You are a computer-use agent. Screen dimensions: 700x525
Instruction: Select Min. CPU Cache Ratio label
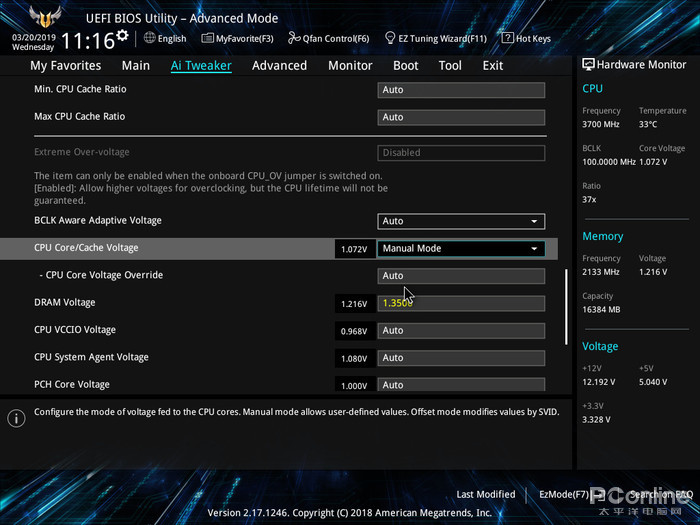point(80,89)
